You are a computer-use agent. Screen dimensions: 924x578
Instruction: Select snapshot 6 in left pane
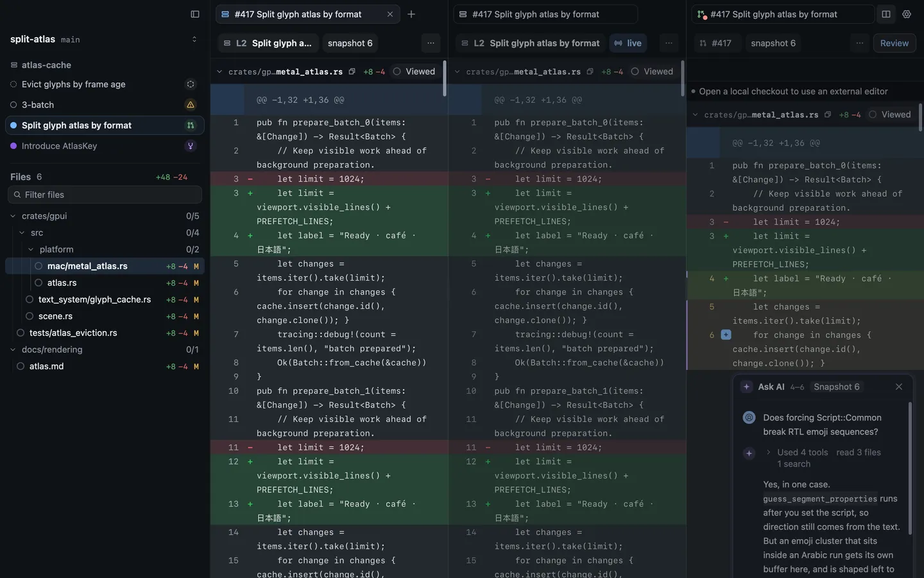[x=350, y=43]
